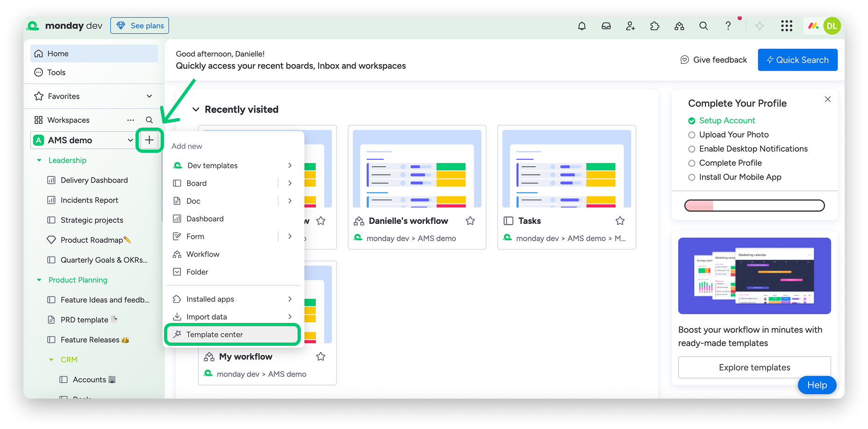Screen dimensions: 868x429
Task: Expand the Import data submenu arrow
Action: coord(290,317)
